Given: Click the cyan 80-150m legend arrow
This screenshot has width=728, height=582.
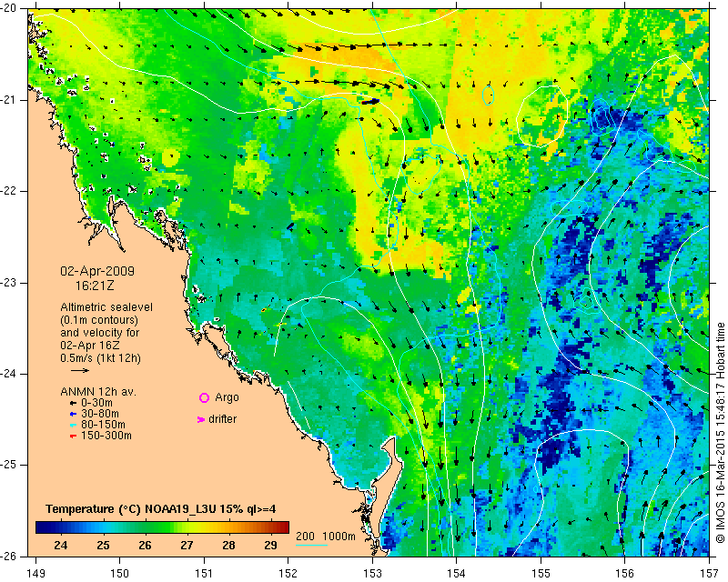Looking at the screenshot, I should coord(73,425).
